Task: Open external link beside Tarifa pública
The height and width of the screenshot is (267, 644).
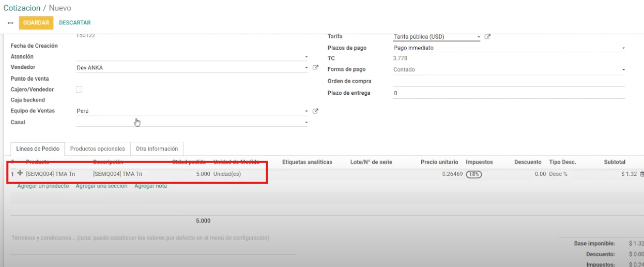Action: click(487, 37)
